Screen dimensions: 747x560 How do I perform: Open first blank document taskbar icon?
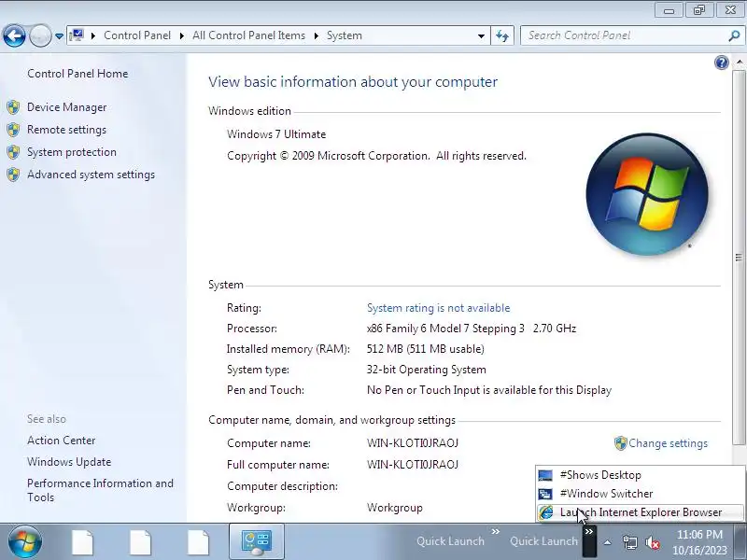[82, 542]
